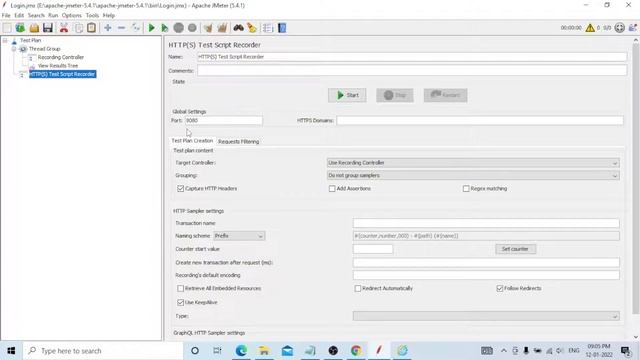The height and width of the screenshot is (360, 640).
Task: Open File Explorer from the taskbar
Action: point(264,350)
